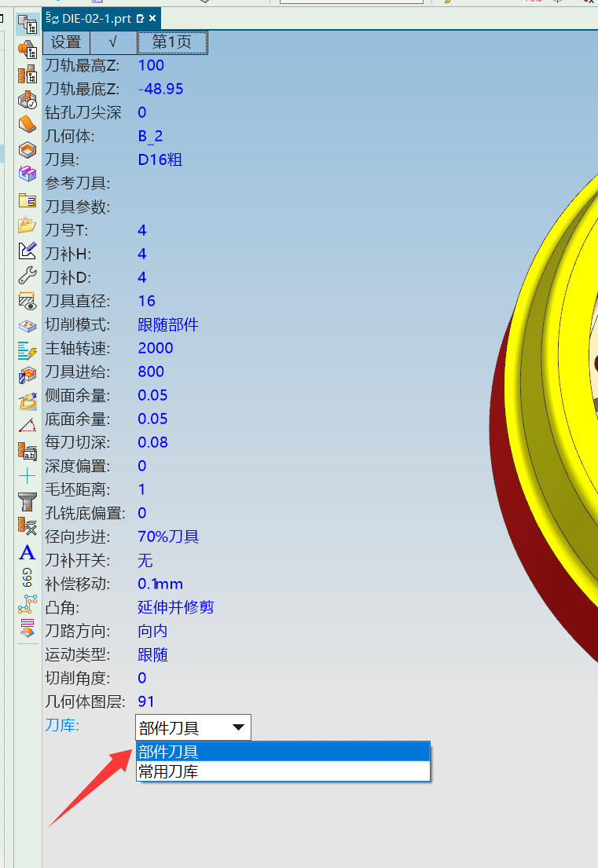598x868 pixels.
Task: Open the 第1页 tab
Action: click(172, 42)
